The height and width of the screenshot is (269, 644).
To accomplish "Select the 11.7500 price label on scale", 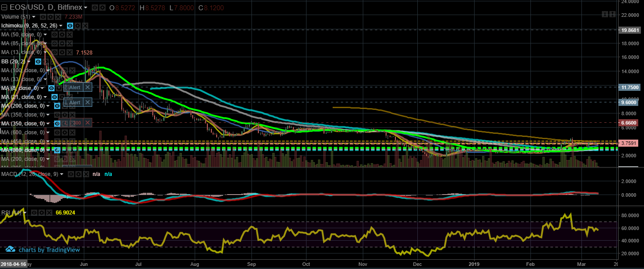I will [630, 87].
